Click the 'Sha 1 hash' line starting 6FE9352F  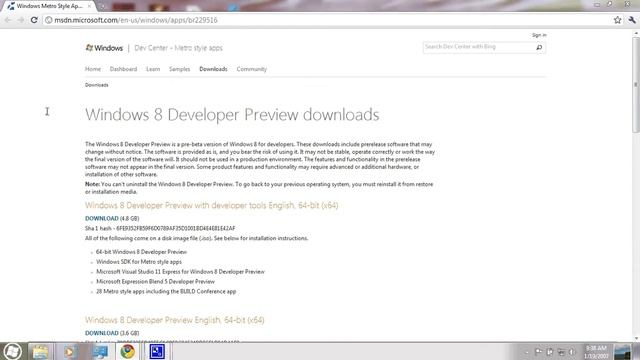[x=160, y=229]
